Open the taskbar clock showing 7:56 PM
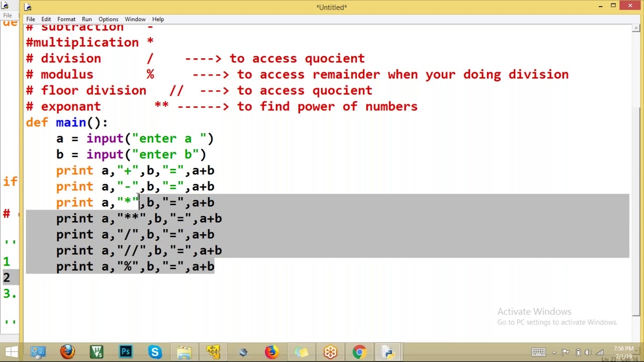 (623, 352)
